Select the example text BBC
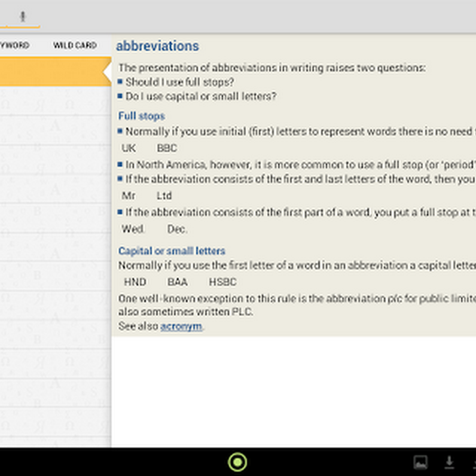 click(x=167, y=148)
